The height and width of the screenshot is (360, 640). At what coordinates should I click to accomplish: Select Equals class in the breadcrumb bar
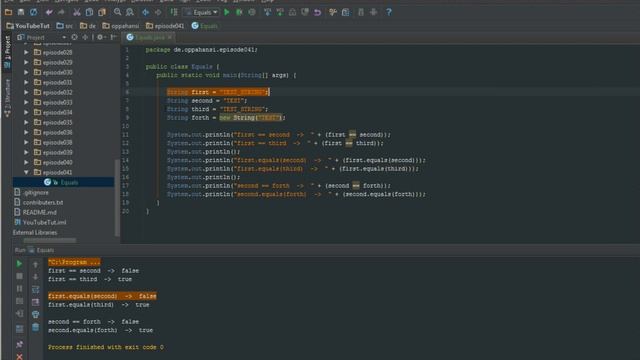(x=204, y=26)
